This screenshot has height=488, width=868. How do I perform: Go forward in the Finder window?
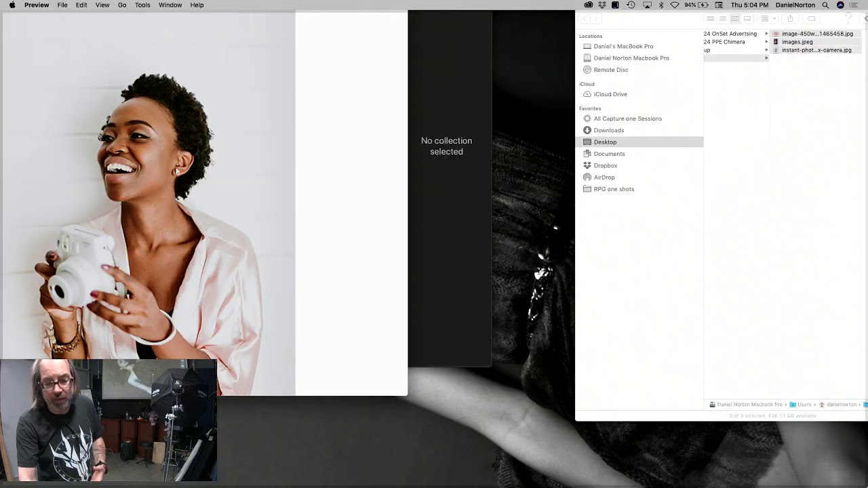[x=596, y=19]
